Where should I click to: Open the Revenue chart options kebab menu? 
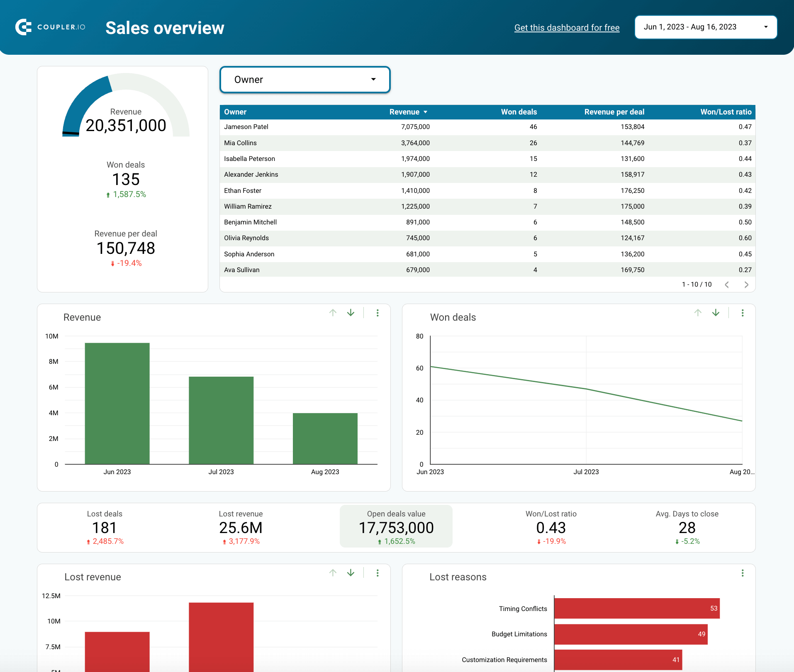click(378, 313)
